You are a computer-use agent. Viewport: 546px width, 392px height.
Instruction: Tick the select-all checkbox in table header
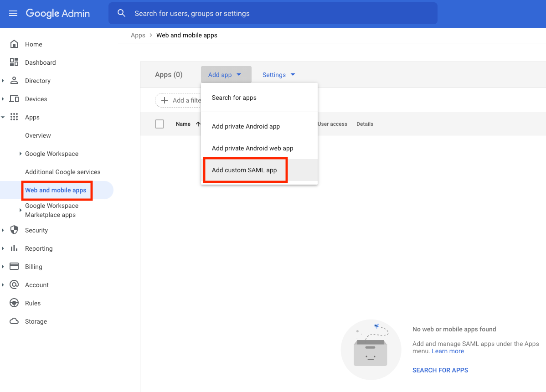point(160,124)
